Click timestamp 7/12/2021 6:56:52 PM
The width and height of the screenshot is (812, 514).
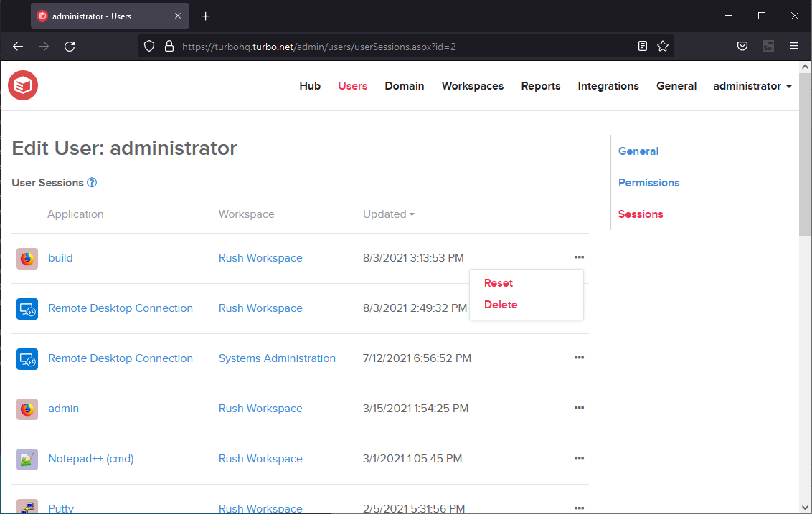point(417,358)
